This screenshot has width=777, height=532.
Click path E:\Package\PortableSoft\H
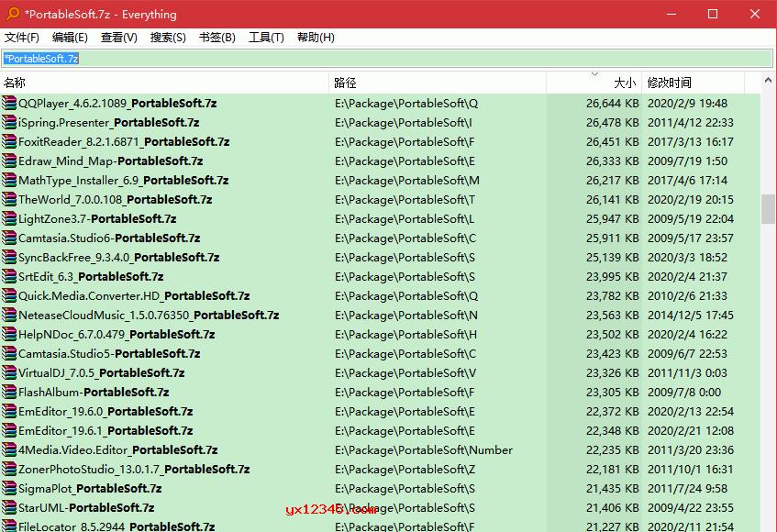(x=405, y=335)
